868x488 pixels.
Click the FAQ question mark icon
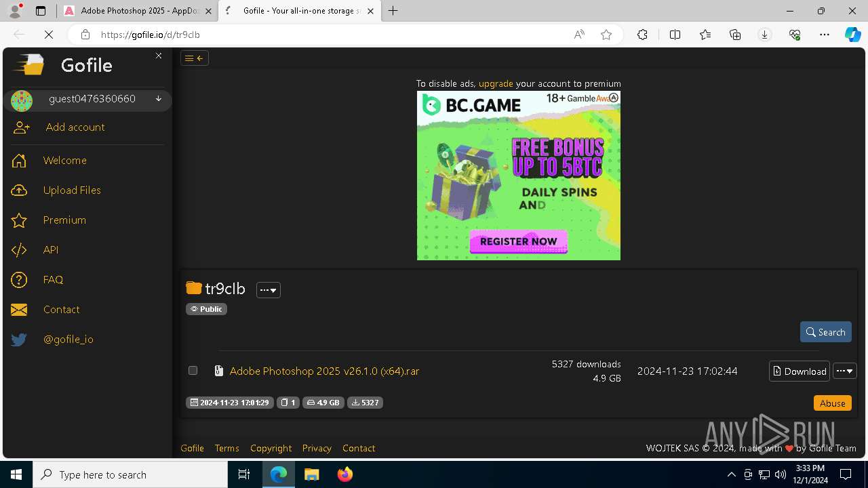click(19, 280)
